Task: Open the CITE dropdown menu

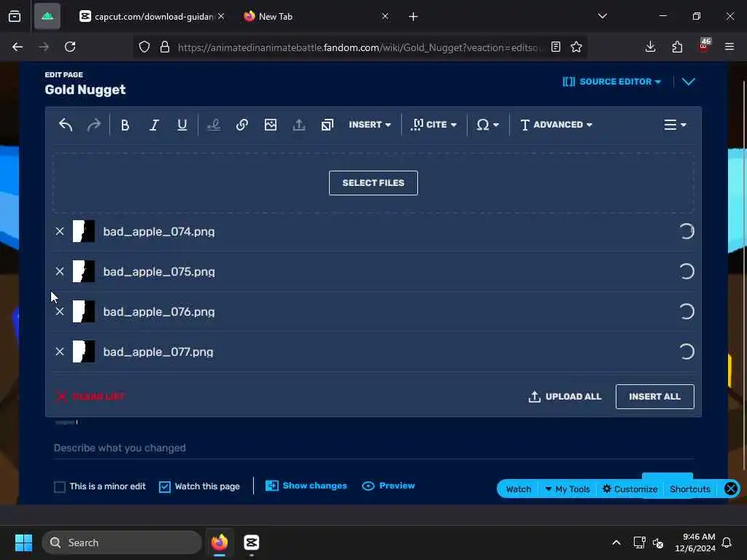Action: click(433, 125)
